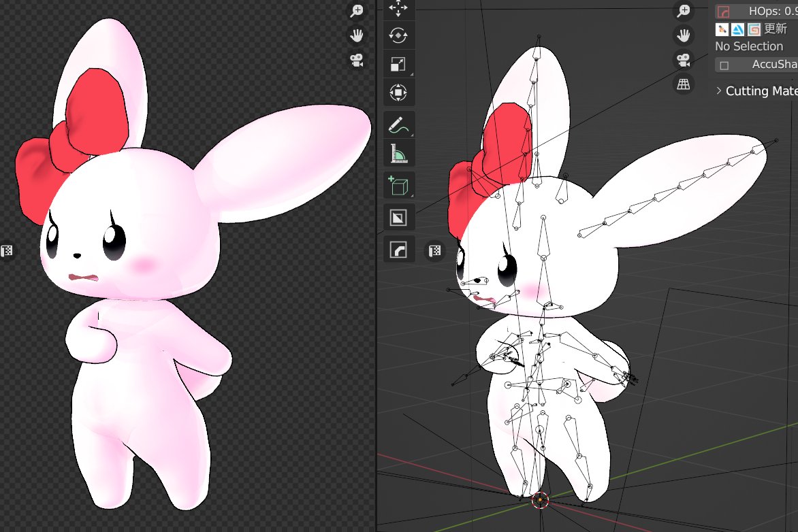
Task: Expand the Cutting Mate panel
Action: (718, 91)
